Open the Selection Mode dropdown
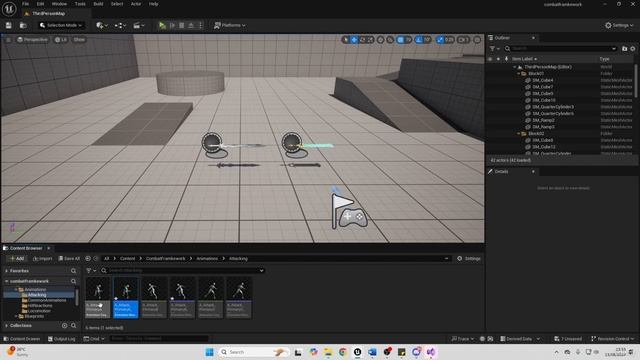 pos(61,25)
